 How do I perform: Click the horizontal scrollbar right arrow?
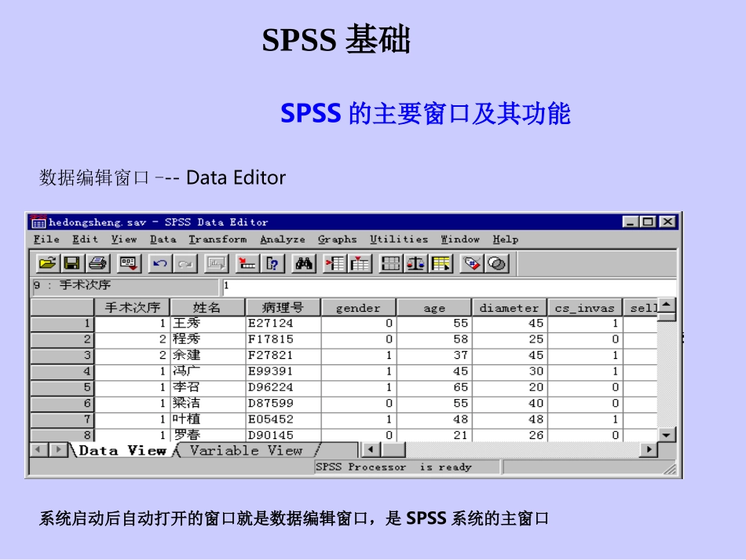tap(649, 449)
